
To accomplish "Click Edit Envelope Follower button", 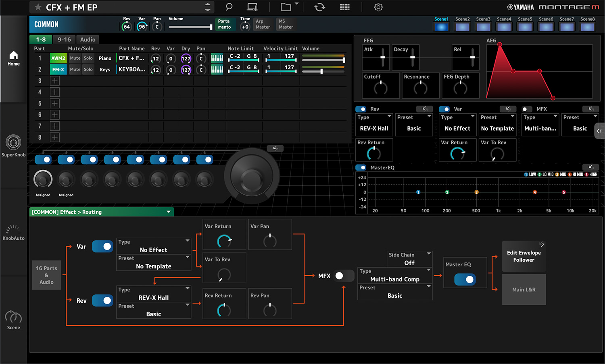I will tap(524, 256).
